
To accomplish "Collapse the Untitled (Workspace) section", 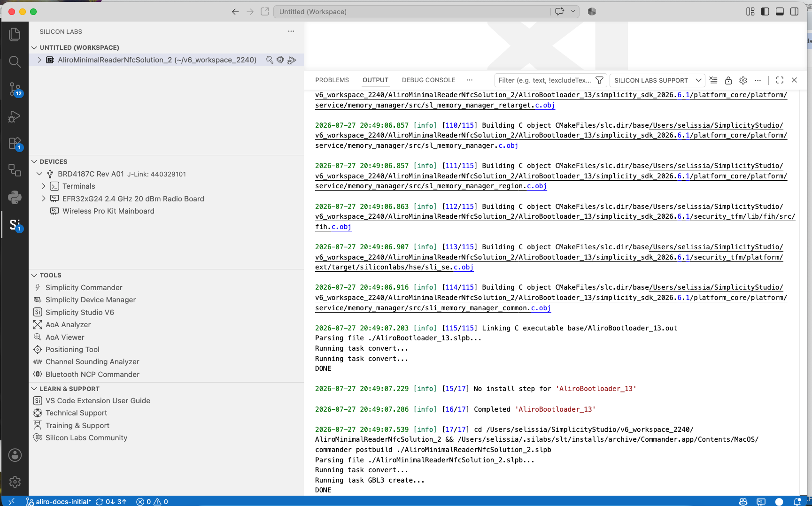I will tap(34, 47).
